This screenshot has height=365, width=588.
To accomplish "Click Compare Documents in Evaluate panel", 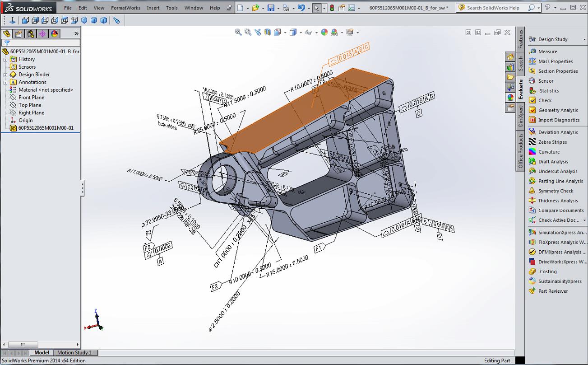I will [561, 211].
